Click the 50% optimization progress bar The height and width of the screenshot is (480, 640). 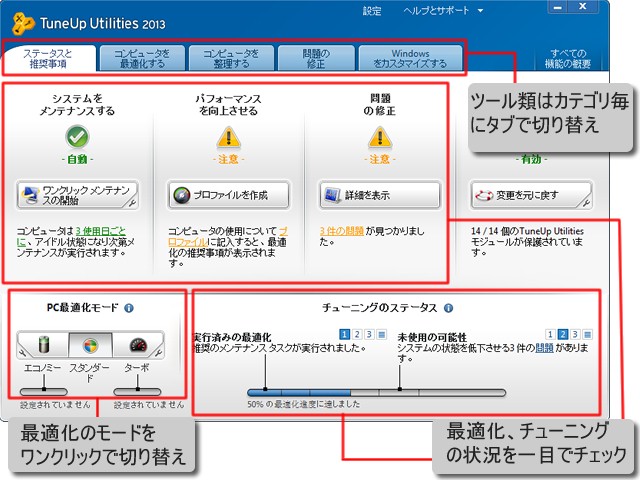pos(376,393)
